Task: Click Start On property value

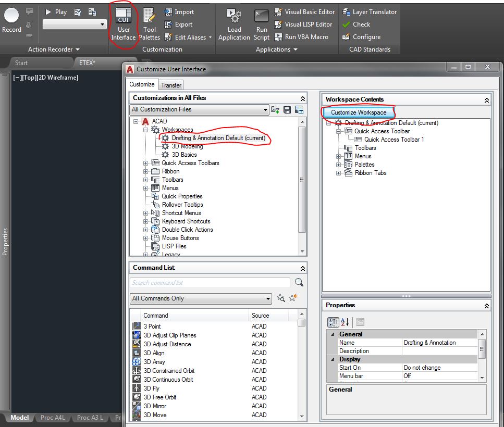Action: click(x=440, y=368)
